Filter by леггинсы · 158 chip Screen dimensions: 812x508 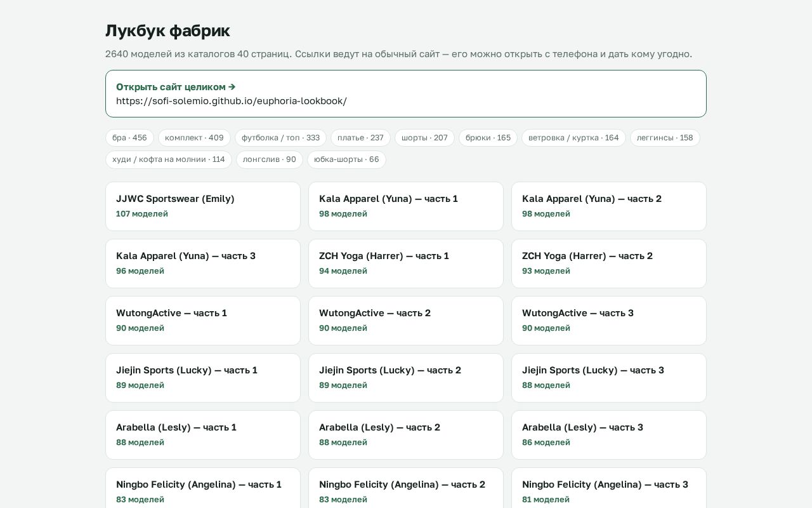[665, 138]
